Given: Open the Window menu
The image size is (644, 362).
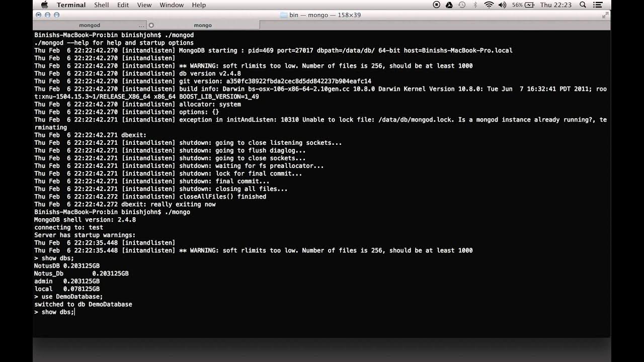Looking at the screenshot, I should [x=172, y=5].
